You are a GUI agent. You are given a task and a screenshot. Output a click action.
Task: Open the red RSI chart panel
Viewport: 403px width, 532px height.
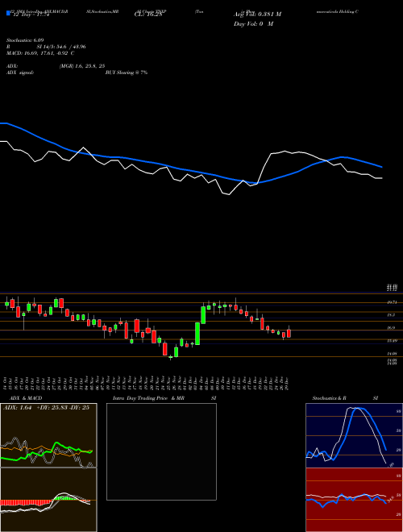click(x=354, y=500)
